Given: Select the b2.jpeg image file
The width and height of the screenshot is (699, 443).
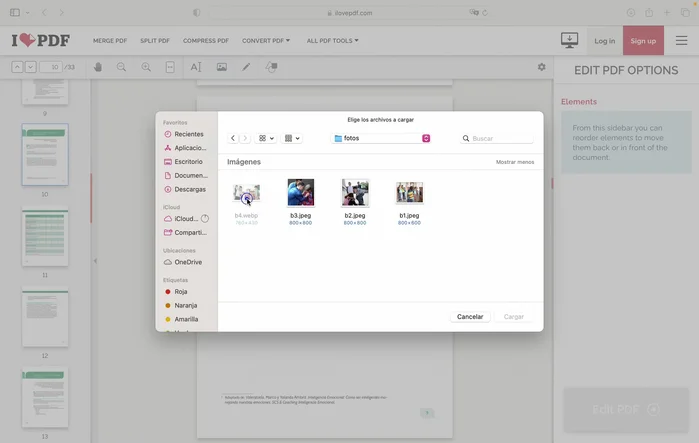Looking at the screenshot, I should point(355,201).
